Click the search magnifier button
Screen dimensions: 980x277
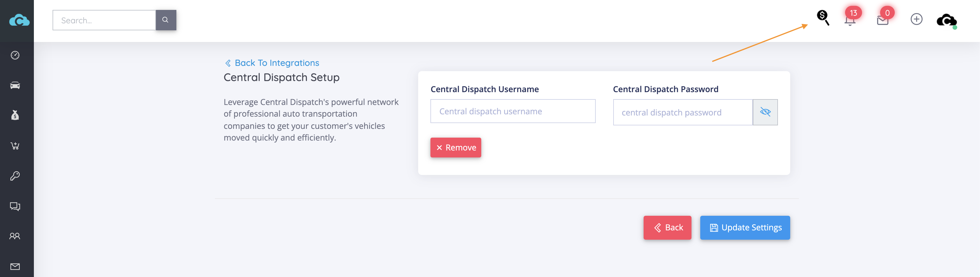point(166,20)
